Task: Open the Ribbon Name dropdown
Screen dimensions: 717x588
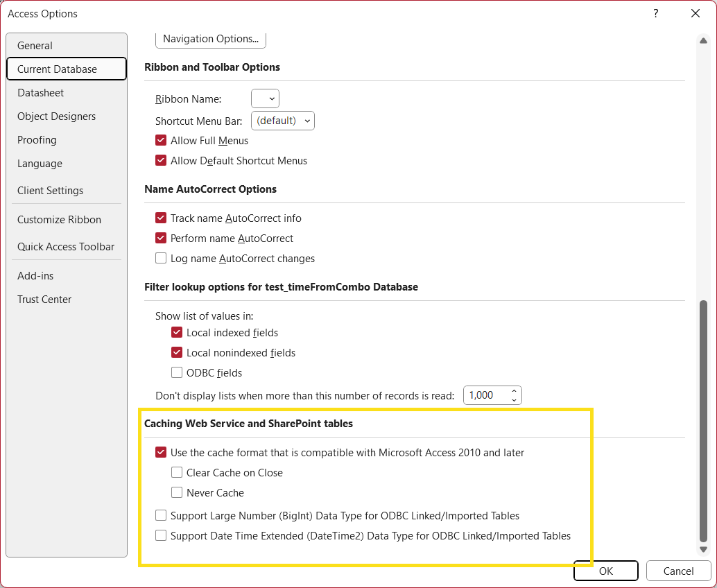Action: (x=265, y=99)
